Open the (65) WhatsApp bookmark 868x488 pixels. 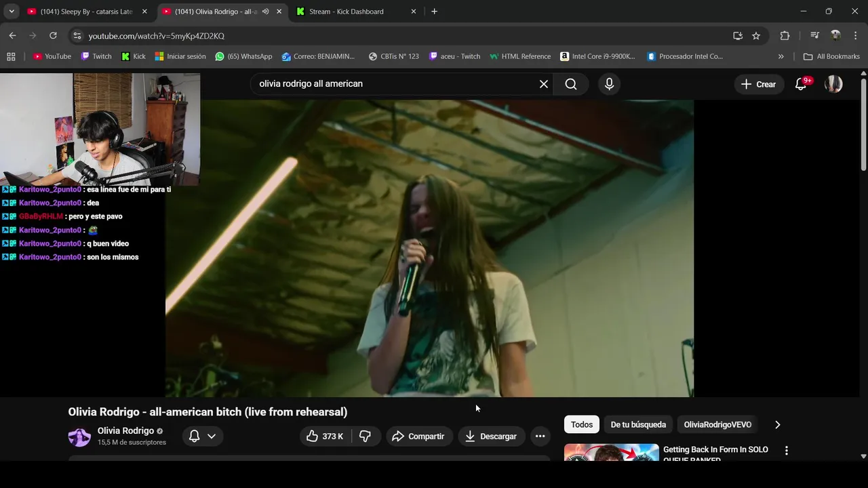click(x=243, y=56)
